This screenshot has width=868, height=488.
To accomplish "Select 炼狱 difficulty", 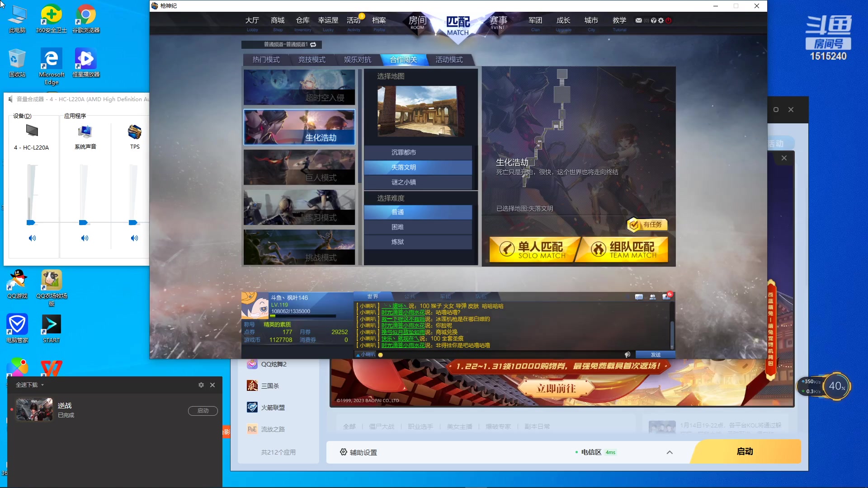I will pyautogui.click(x=418, y=242).
